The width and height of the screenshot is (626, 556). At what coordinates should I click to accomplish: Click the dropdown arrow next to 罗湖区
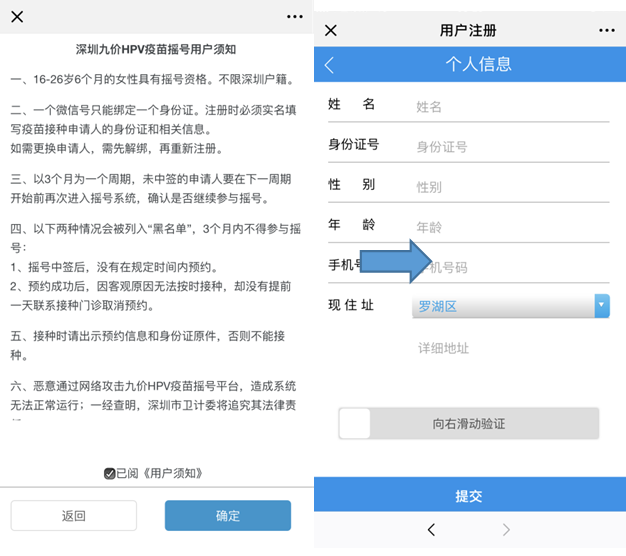[601, 306]
